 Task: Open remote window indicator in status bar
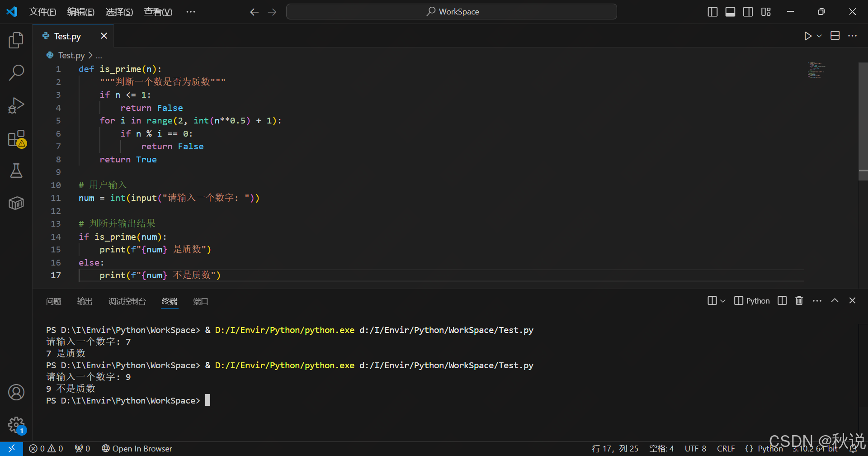click(x=11, y=449)
